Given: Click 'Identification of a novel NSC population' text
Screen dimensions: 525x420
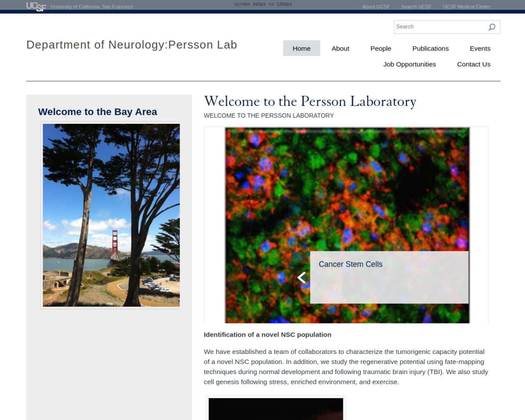Looking at the screenshot, I should coord(267,335).
